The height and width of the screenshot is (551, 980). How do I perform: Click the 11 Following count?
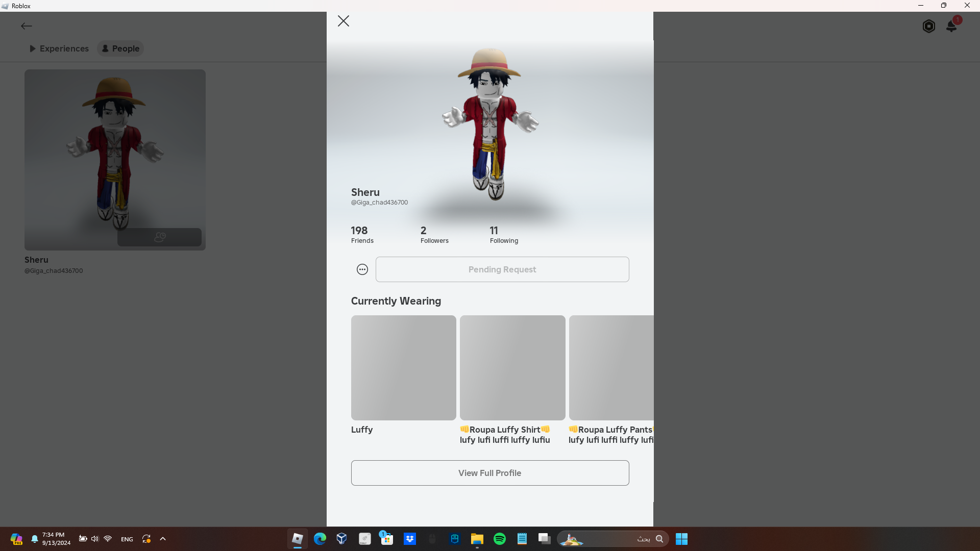[504, 235]
